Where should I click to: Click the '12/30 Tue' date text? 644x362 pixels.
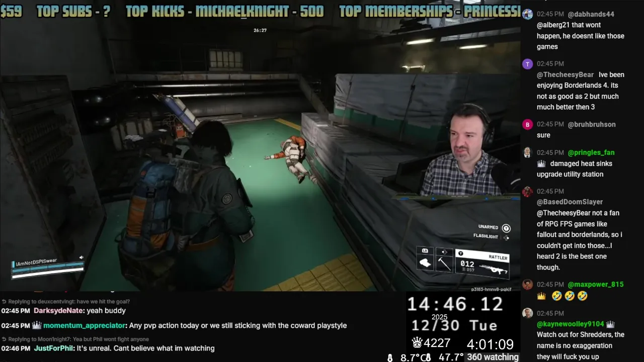tap(454, 325)
